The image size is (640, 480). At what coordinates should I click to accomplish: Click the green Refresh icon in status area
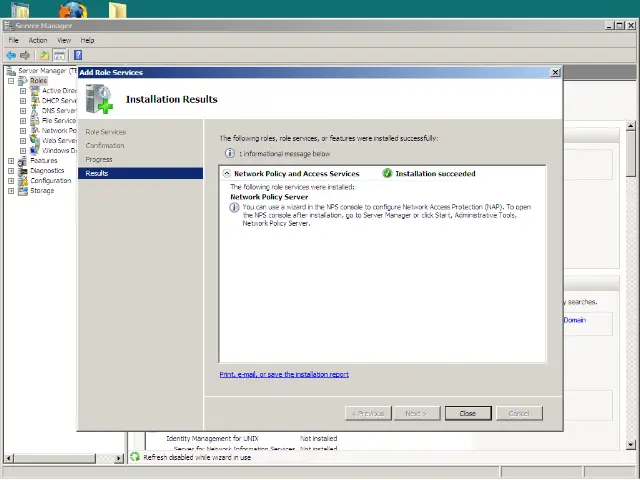(x=135, y=457)
